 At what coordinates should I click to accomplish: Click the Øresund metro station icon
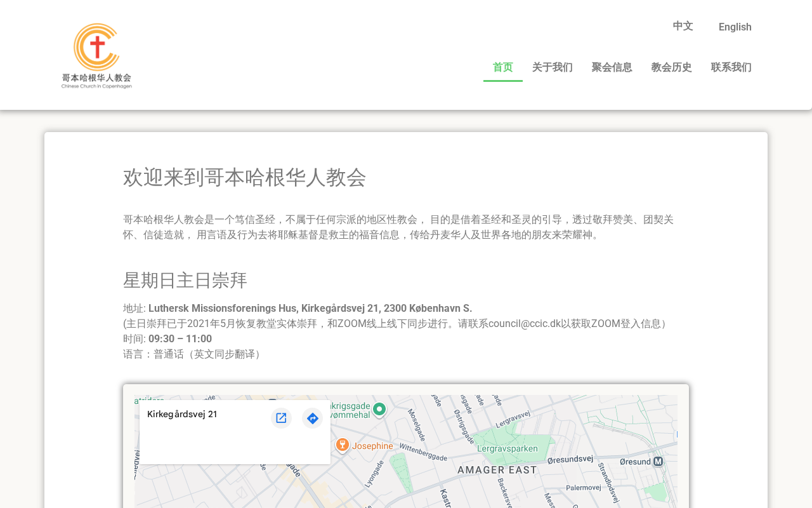click(658, 461)
